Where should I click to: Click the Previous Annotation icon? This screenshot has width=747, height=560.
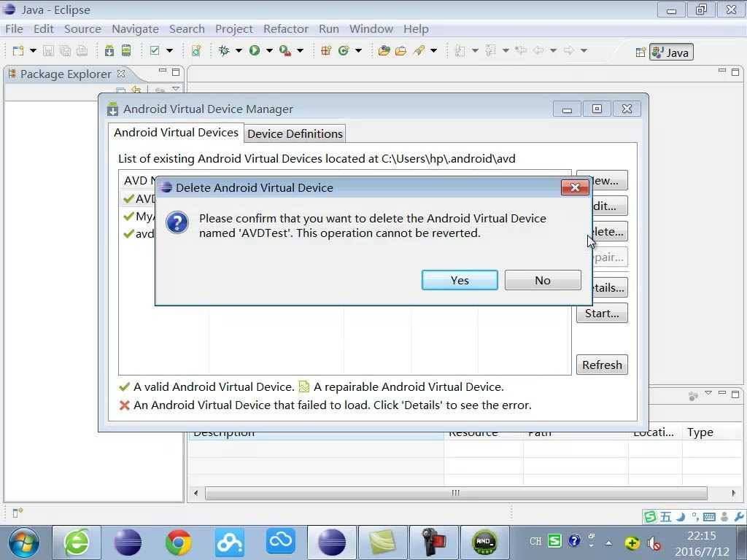pyautogui.click(x=490, y=50)
